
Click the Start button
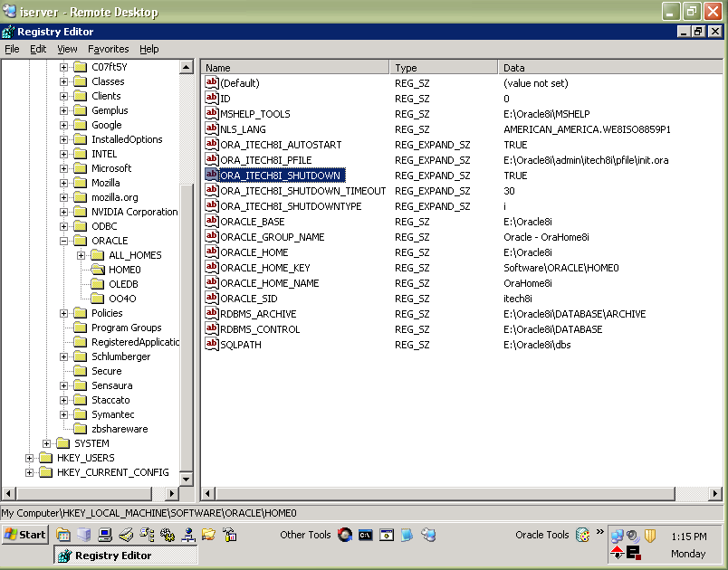pyautogui.click(x=25, y=535)
